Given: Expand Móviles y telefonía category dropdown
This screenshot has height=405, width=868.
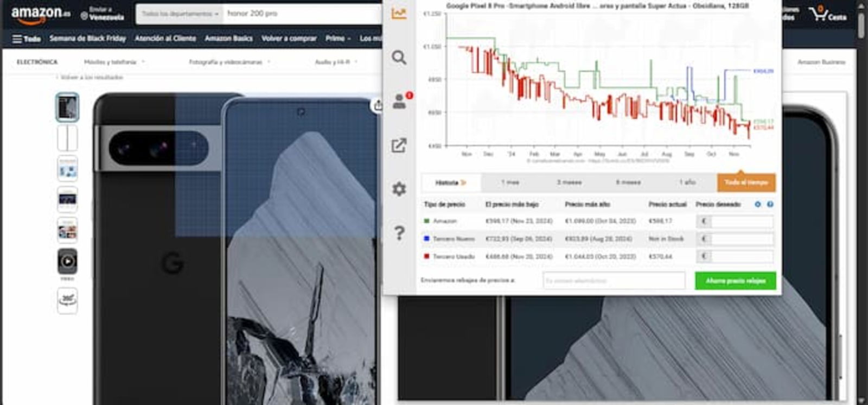Looking at the screenshot, I should click(114, 62).
